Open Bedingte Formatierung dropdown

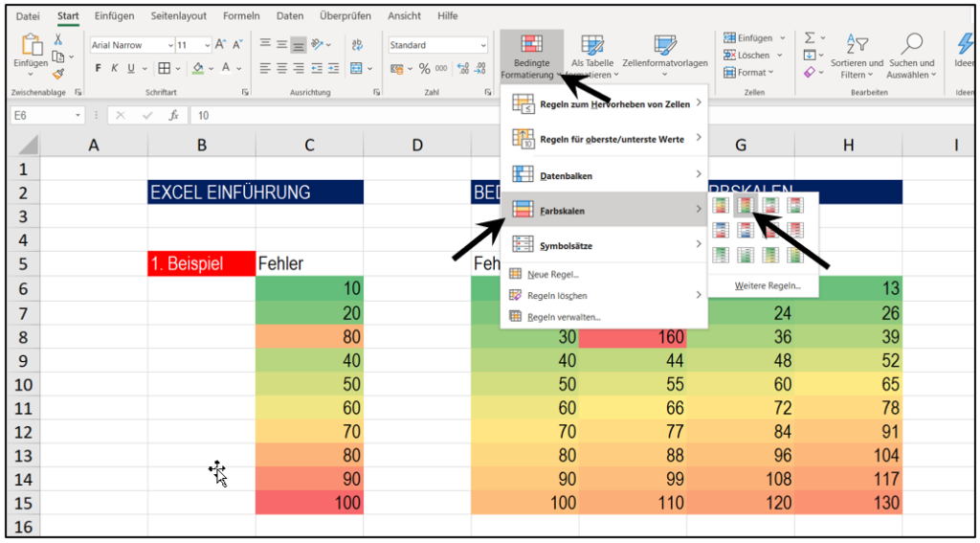(531, 57)
